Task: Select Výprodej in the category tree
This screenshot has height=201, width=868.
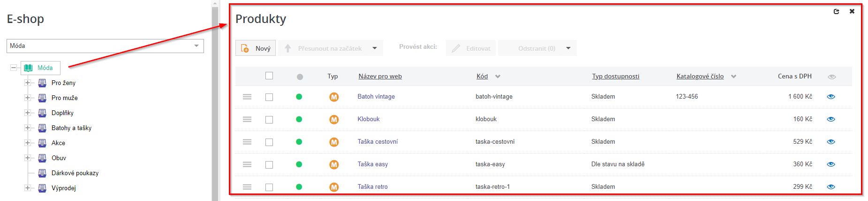Action: [x=63, y=188]
